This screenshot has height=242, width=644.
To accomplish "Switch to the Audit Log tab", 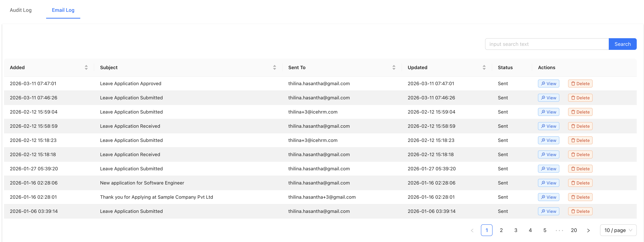I will pyautogui.click(x=21, y=10).
